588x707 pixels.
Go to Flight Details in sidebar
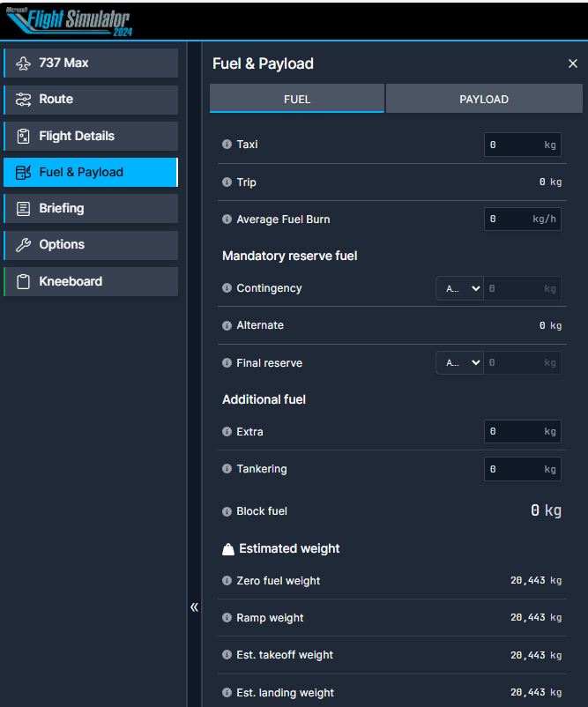click(91, 136)
